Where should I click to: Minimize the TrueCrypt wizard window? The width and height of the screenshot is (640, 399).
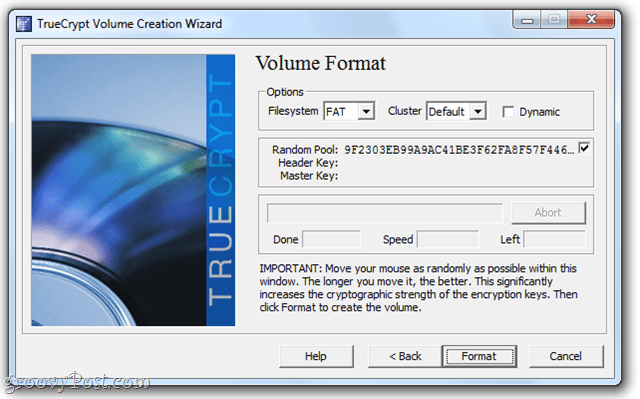coord(527,20)
